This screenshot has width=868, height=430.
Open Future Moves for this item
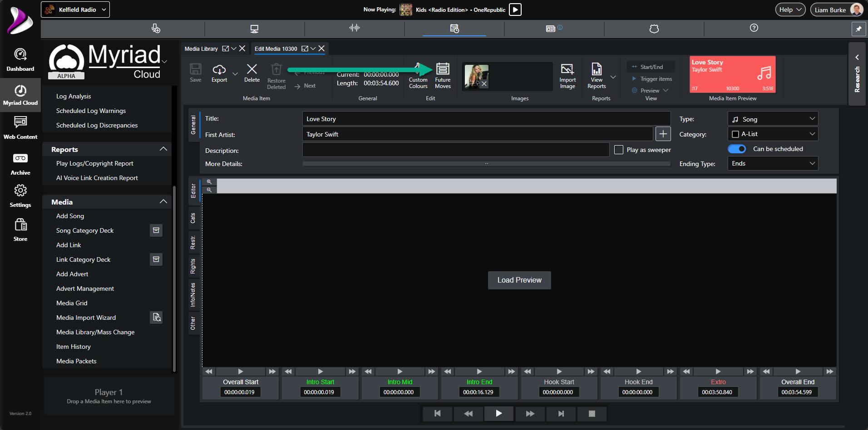pos(443,76)
